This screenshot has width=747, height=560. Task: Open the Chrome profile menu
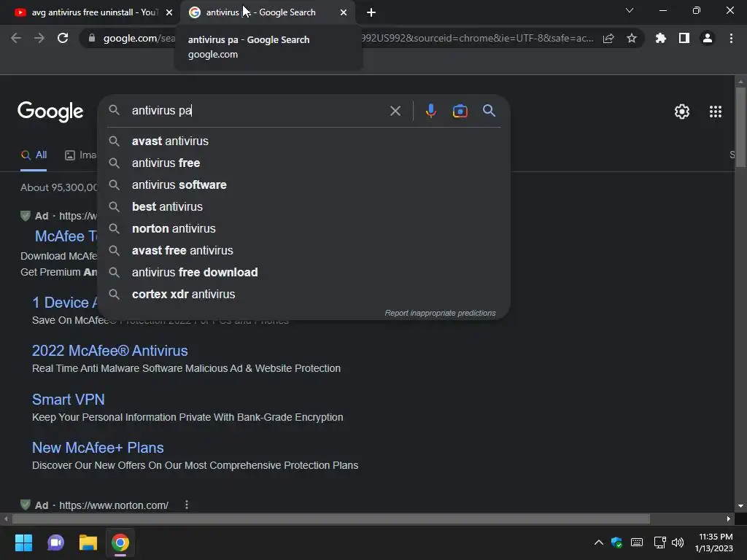[x=708, y=38]
